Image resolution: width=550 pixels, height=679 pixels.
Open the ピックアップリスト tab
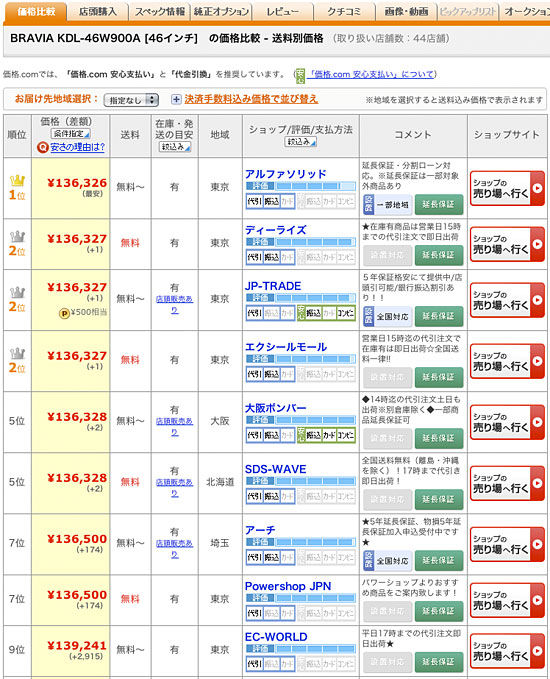(468, 12)
